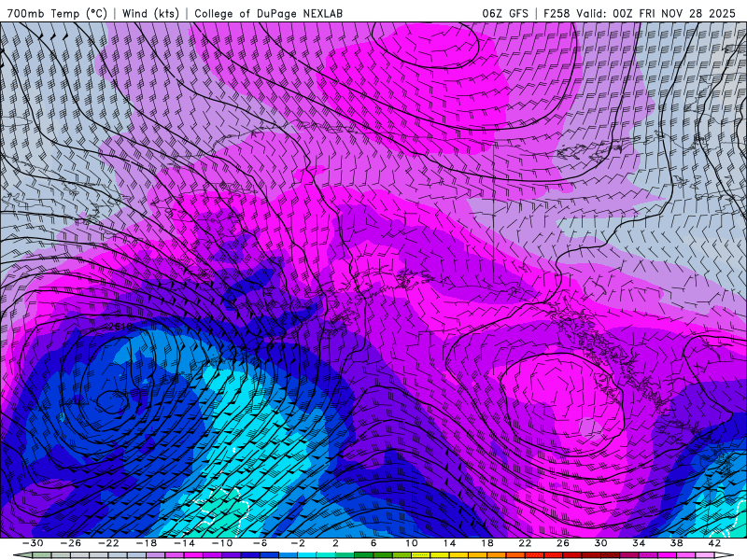The image size is (747, 560).
Task: Click the -18 value on the temperature scale
Action: pyautogui.click(x=147, y=543)
